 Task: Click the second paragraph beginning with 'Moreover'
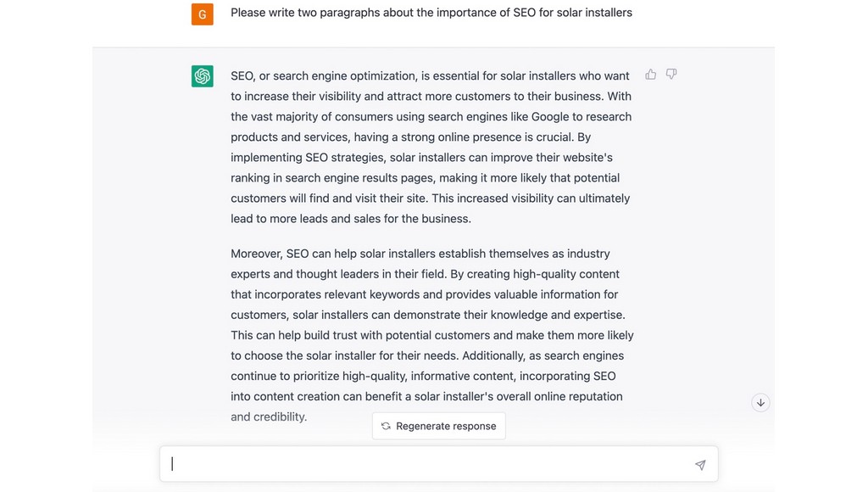click(432, 335)
